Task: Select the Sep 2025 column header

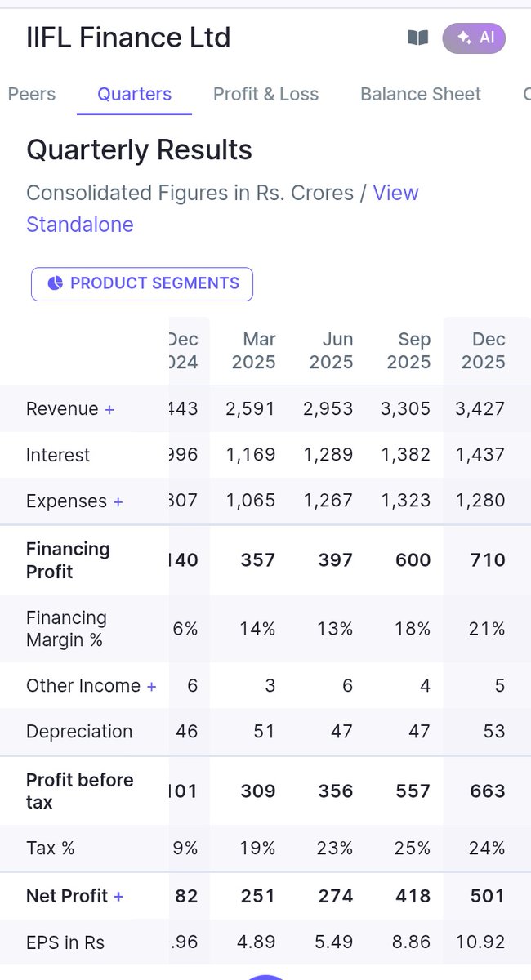Action: (x=408, y=350)
